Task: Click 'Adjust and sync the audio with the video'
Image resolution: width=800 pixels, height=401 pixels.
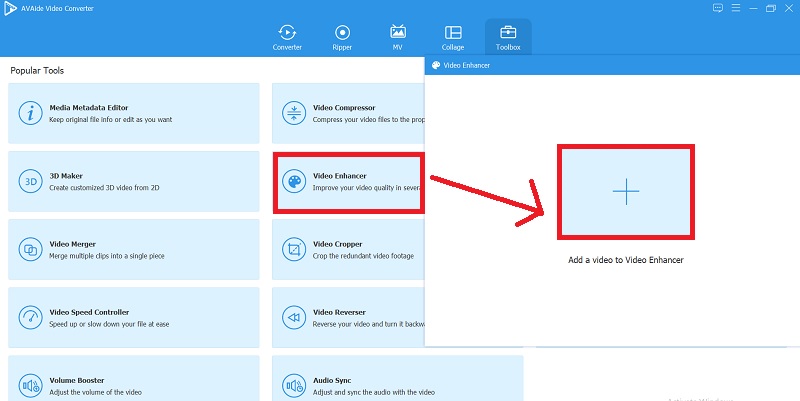Action: 374,392
